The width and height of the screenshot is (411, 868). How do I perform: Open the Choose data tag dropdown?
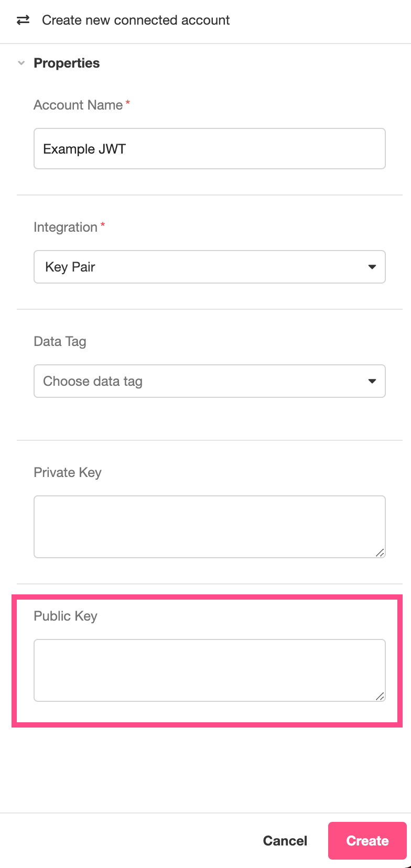point(210,381)
